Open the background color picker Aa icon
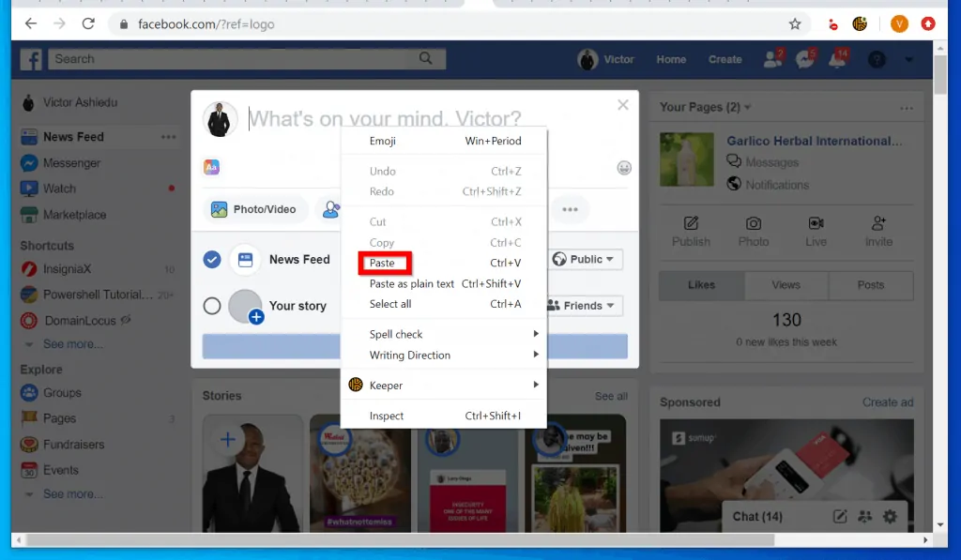Screen dimensions: 961x560 (211, 167)
